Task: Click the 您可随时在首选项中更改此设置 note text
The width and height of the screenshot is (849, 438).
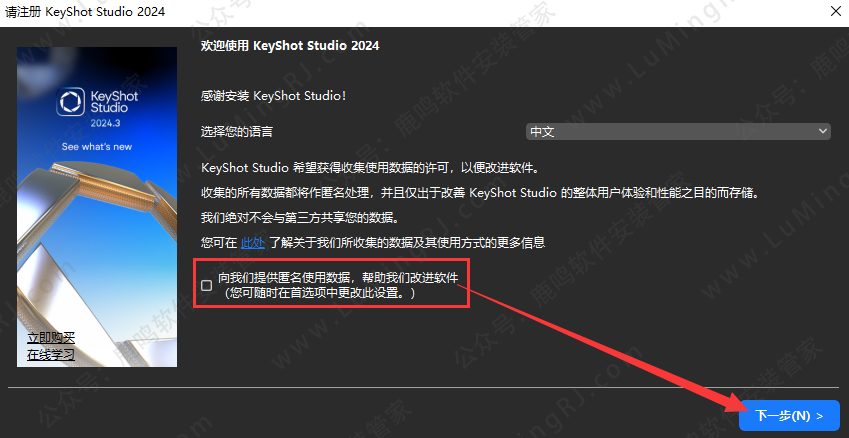Action: 321,293
